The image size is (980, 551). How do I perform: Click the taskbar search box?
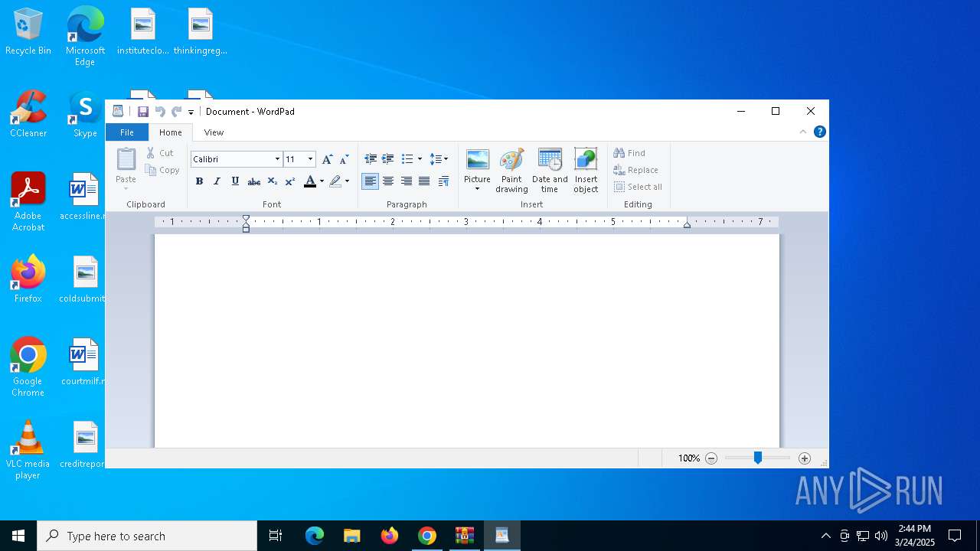click(147, 536)
